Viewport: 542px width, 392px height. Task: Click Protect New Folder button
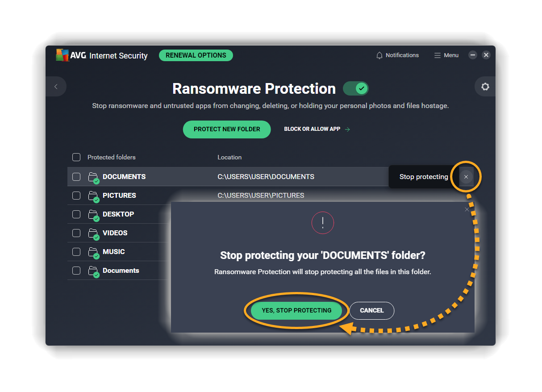click(x=227, y=129)
